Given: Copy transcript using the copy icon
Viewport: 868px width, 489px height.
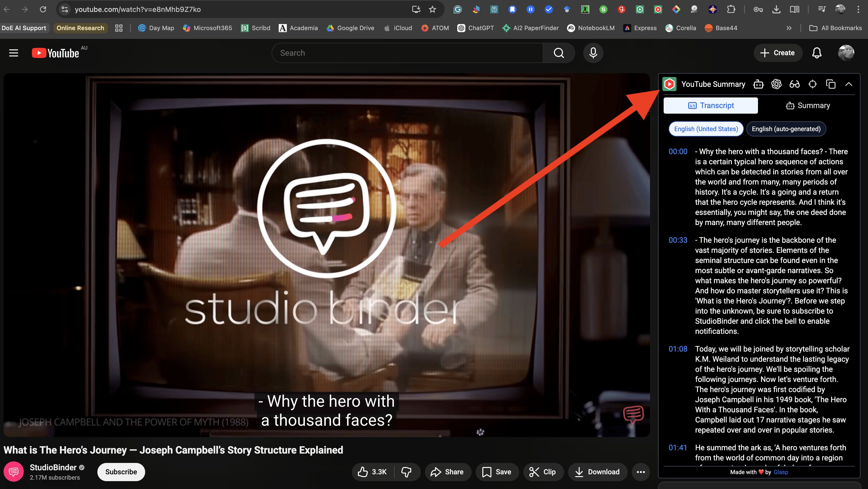Looking at the screenshot, I should [831, 84].
